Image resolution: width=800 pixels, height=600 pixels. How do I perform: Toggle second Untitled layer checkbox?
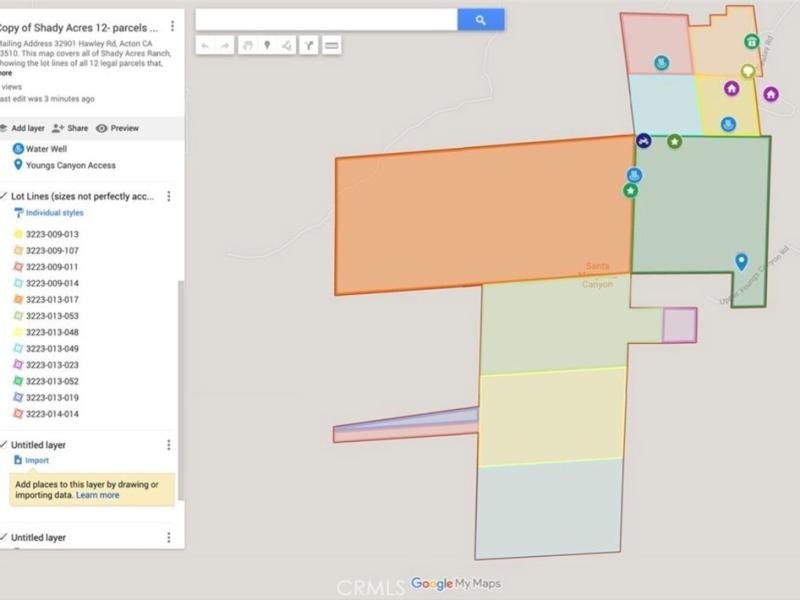click(4, 537)
